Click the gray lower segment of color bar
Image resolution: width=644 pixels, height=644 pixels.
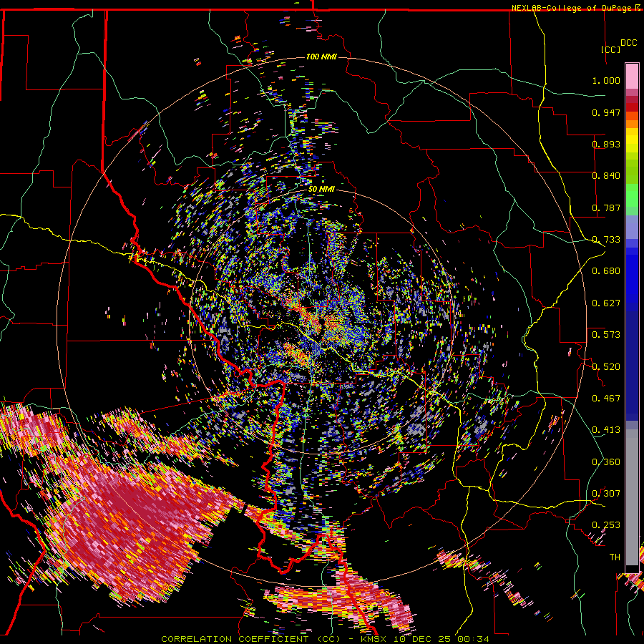tap(632, 497)
